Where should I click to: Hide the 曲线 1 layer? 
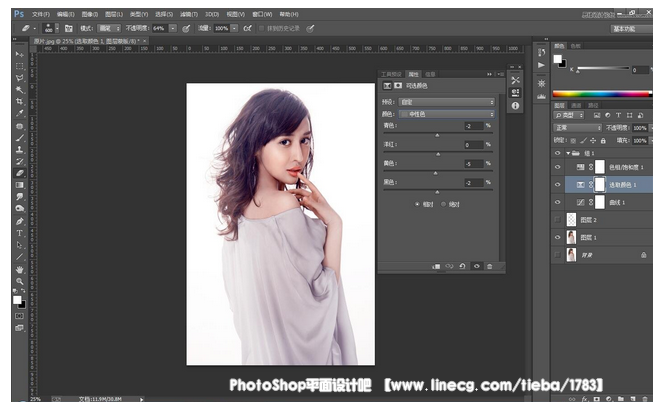(x=558, y=202)
